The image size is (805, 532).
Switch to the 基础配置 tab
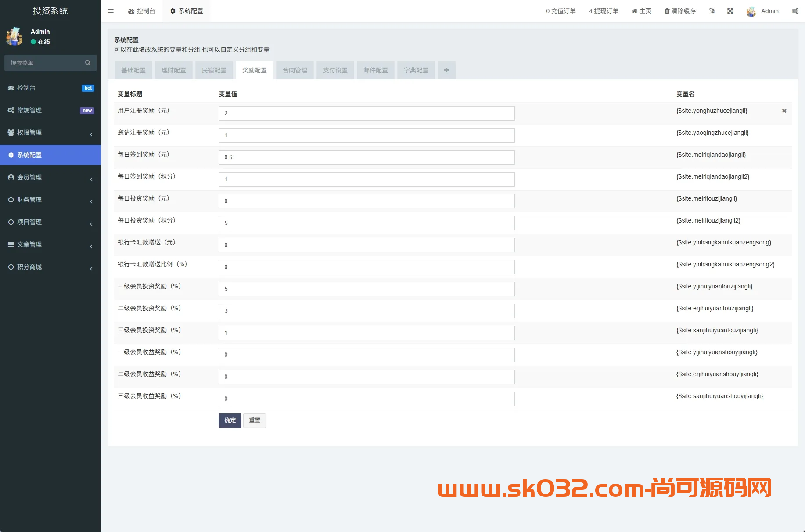click(133, 70)
